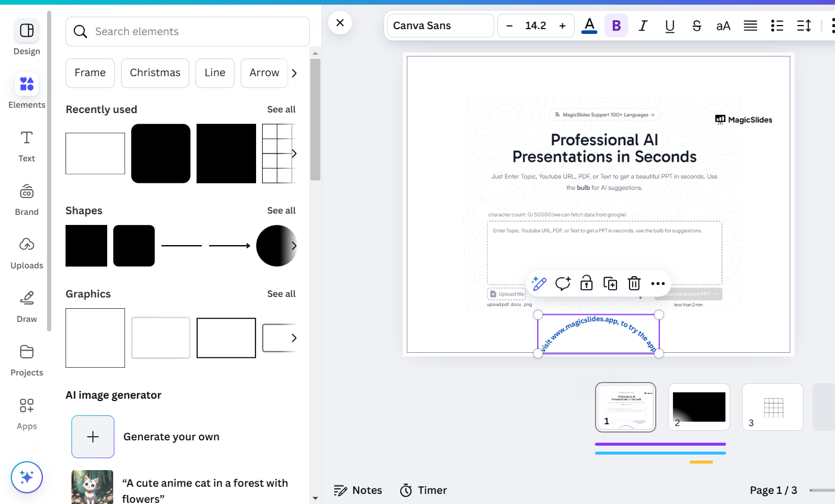835x504 pixels.
Task: Open the Uploads panel
Action: tap(27, 253)
